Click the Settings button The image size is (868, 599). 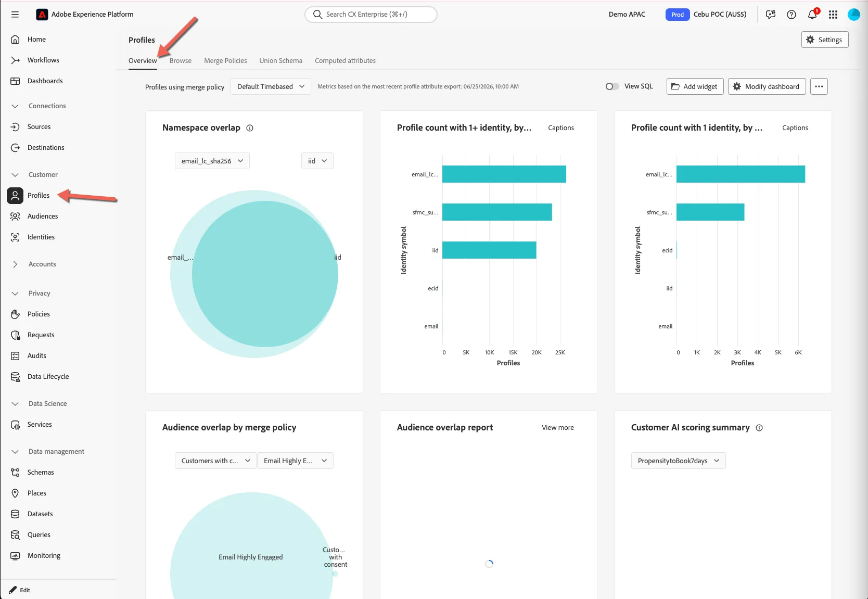pos(825,40)
